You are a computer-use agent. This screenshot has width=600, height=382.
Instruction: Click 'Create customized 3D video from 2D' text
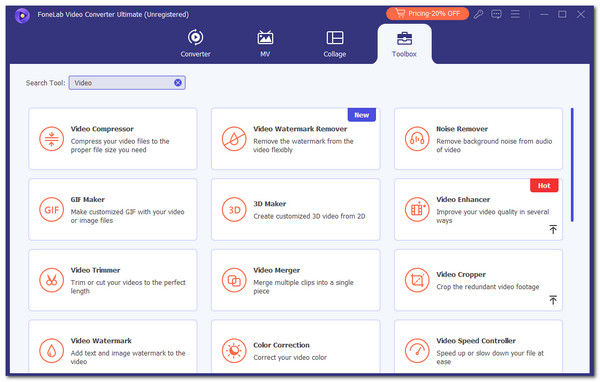[x=309, y=216]
